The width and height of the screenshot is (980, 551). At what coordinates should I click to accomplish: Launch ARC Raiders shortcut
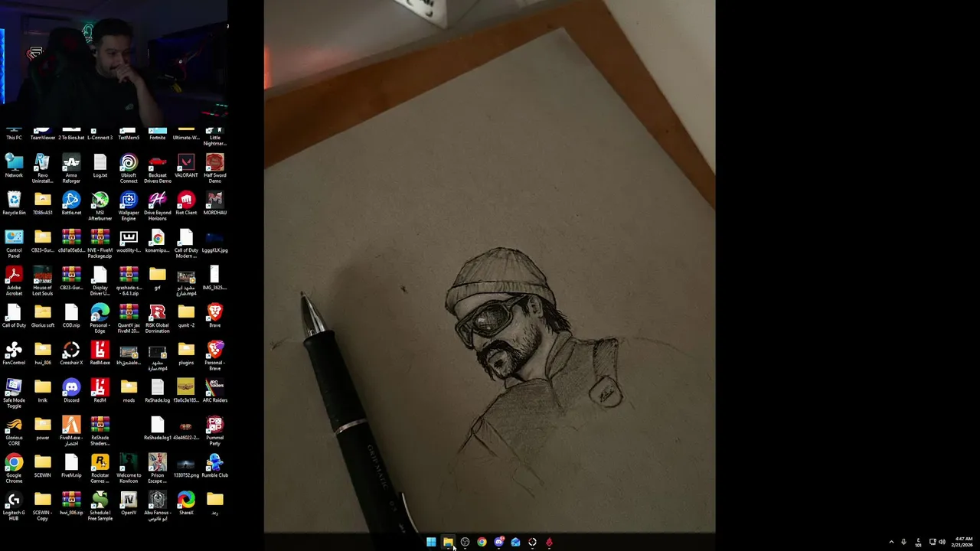(x=215, y=391)
